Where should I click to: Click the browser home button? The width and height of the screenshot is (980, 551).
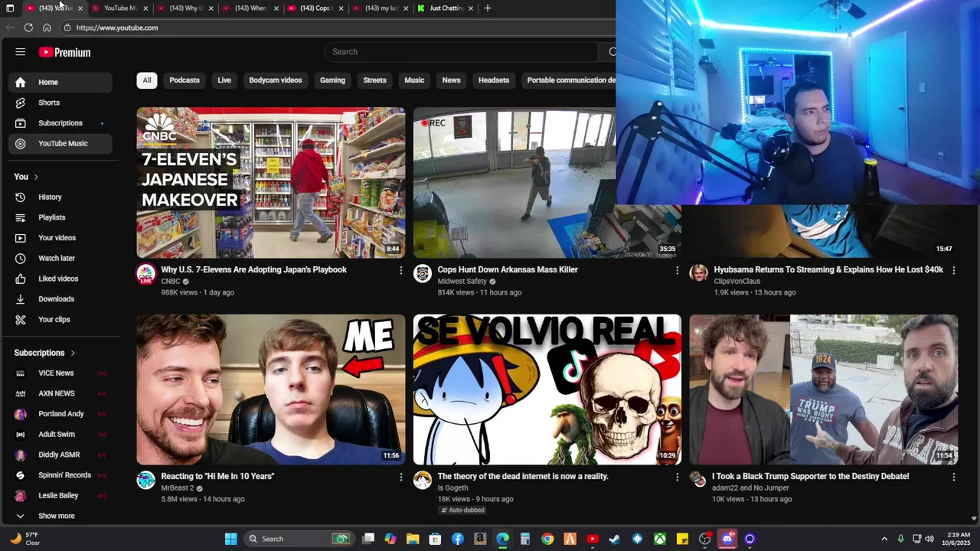(47, 28)
